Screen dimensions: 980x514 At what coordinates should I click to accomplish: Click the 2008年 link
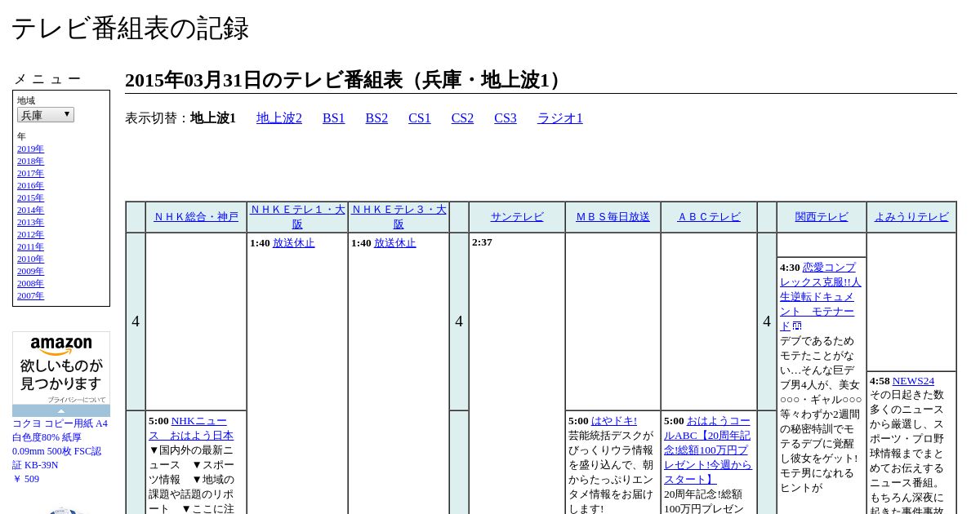[x=30, y=284]
